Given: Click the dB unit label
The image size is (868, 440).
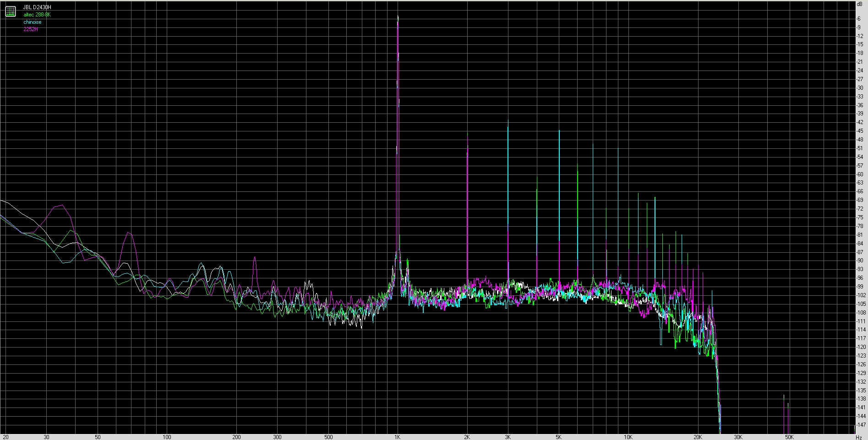Looking at the screenshot, I should pyautogui.click(x=861, y=5).
